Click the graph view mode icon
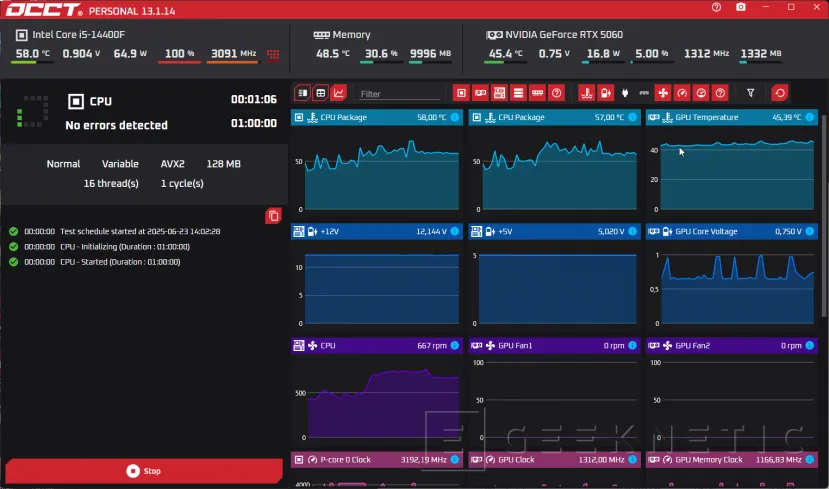The image size is (829, 489). [x=339, y=93]
